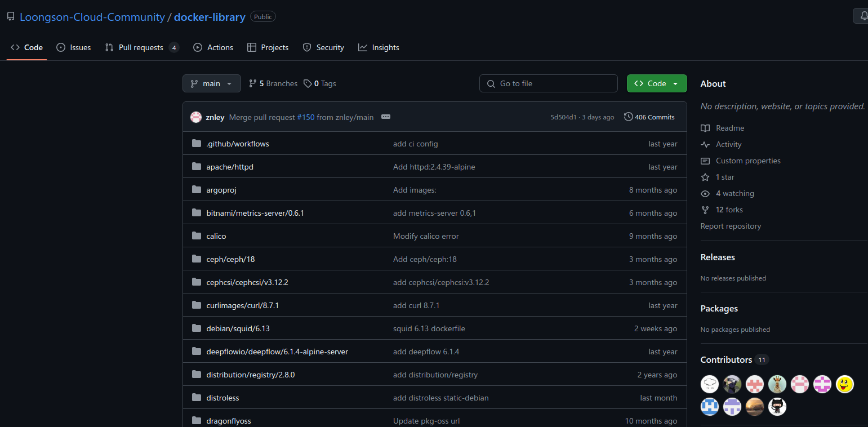Open commit message 'add ci config'
The image size is (868, 427).
pos(415,144)
